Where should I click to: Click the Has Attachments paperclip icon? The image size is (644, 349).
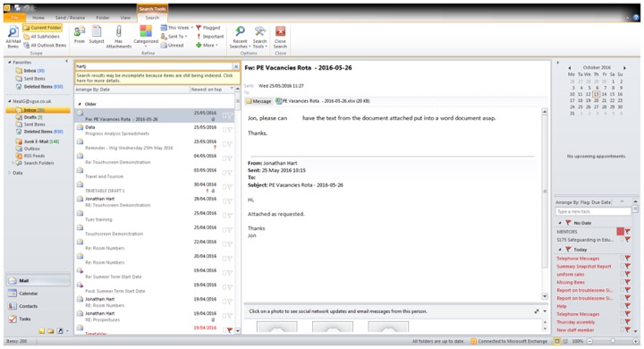(119, 37)
